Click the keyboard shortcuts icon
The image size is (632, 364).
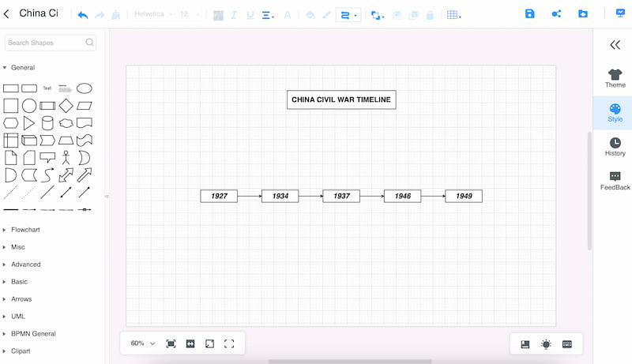click(567, 344)
